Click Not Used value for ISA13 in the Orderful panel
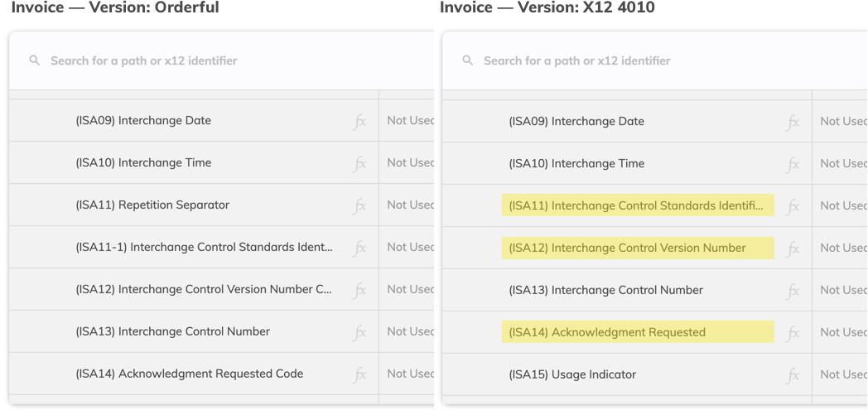The image size is (868, 415). pyautogui.click(x=410, y=331)
